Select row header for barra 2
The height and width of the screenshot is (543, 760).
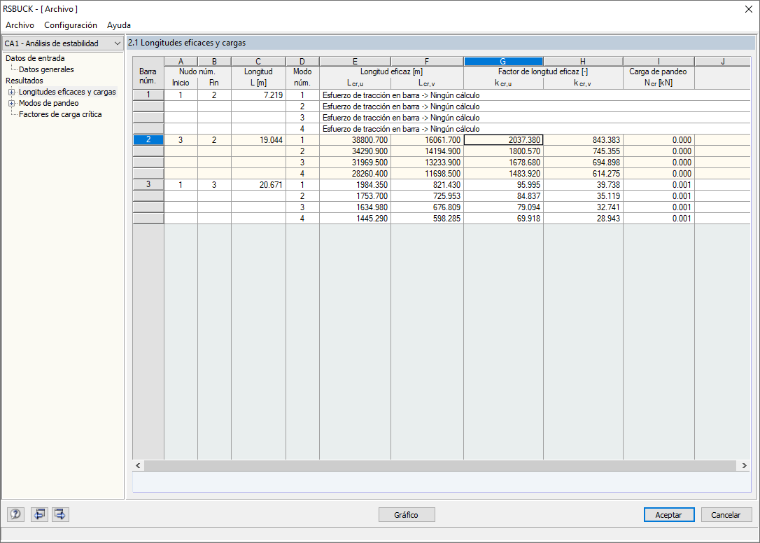coord(148,140)
